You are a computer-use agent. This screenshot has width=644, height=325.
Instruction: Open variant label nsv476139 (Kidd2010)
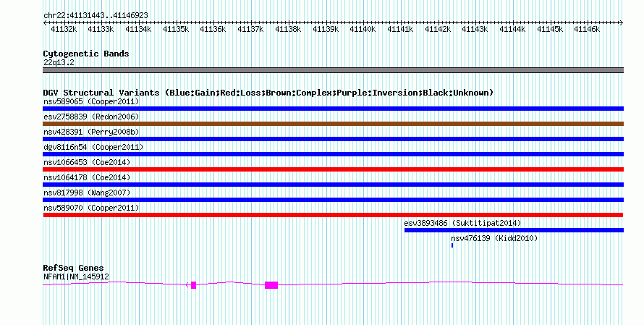(494, 238)
